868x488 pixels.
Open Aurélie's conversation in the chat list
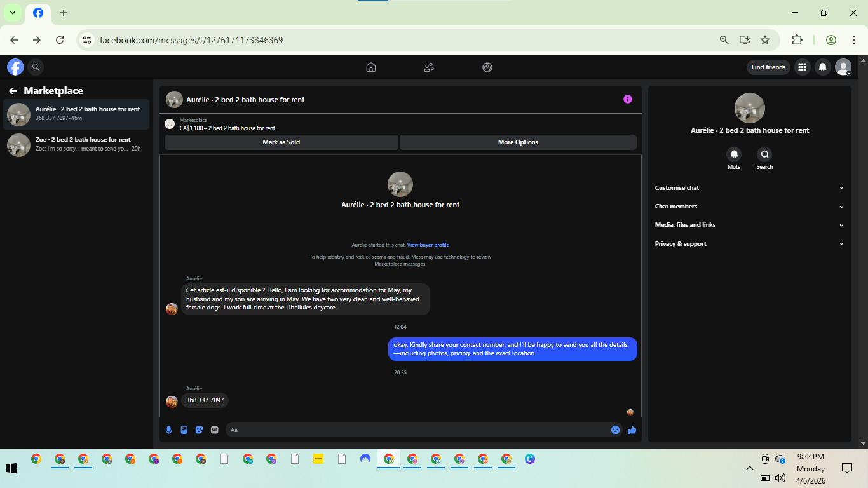click(76, 114)
